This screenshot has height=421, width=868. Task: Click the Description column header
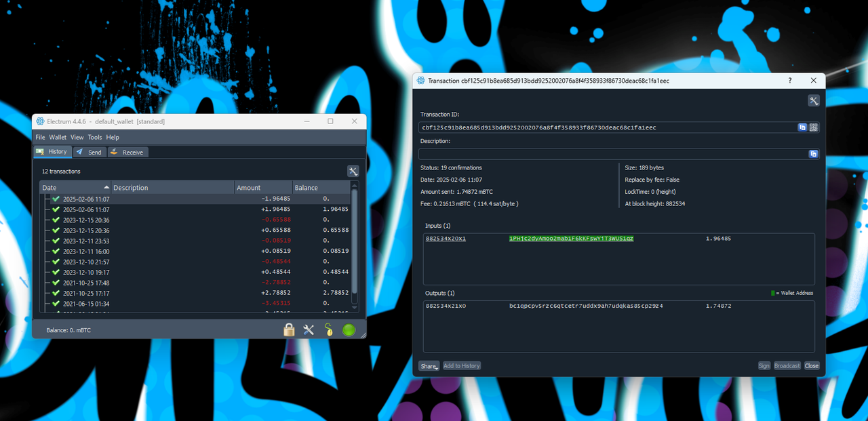[172, 187]
